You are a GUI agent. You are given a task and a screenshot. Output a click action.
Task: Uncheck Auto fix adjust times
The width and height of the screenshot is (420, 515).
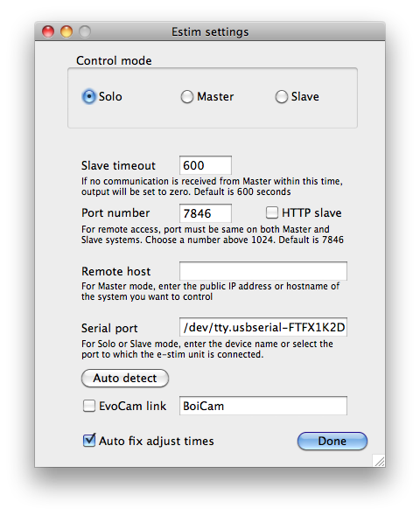[x=89, y=441]
